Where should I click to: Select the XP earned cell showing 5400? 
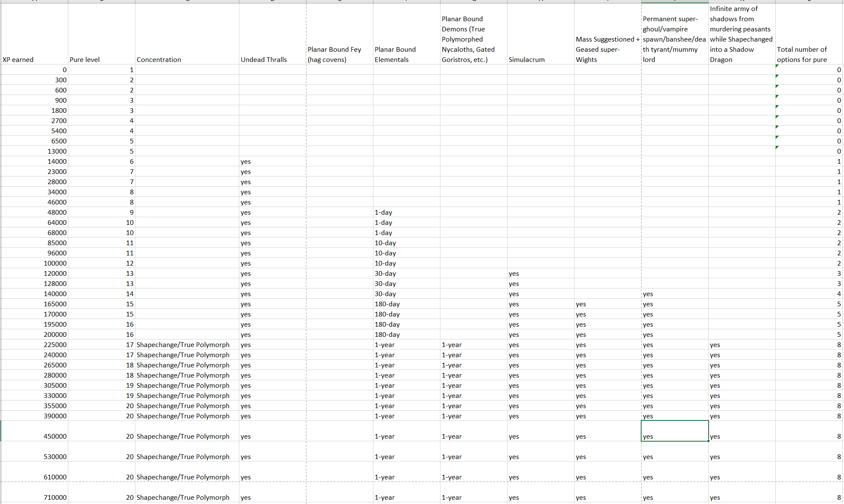(34, 131)
